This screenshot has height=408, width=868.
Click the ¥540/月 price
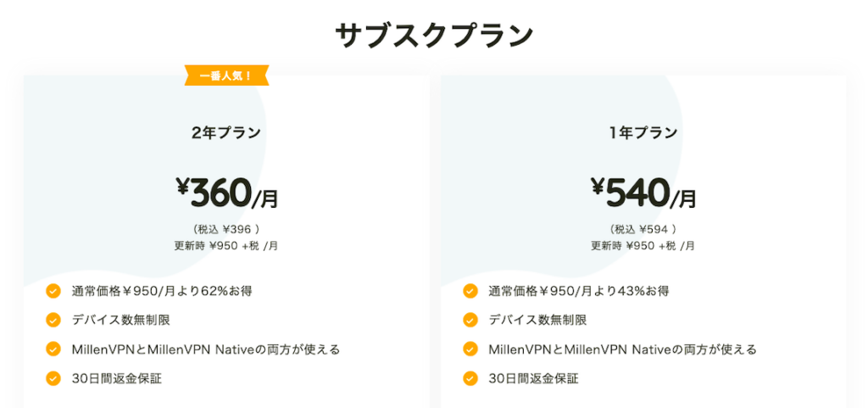(643, 193)
